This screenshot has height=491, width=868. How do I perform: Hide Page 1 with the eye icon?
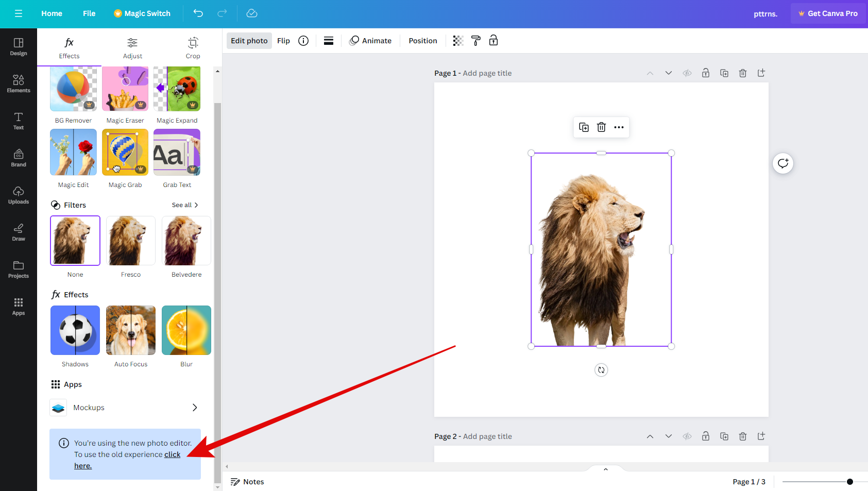click(687, 73)
